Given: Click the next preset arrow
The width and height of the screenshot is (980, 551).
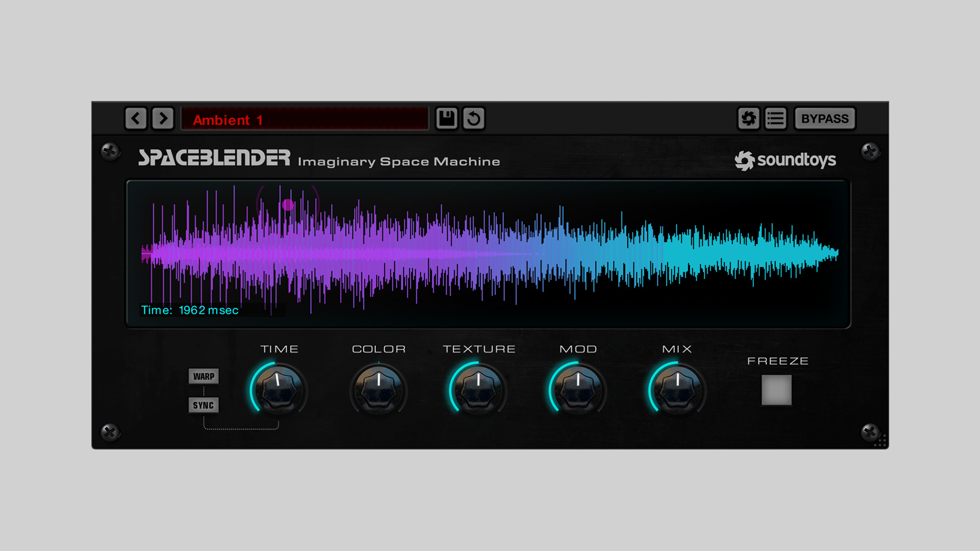Looking at the screenshot, I should point(163,118).
